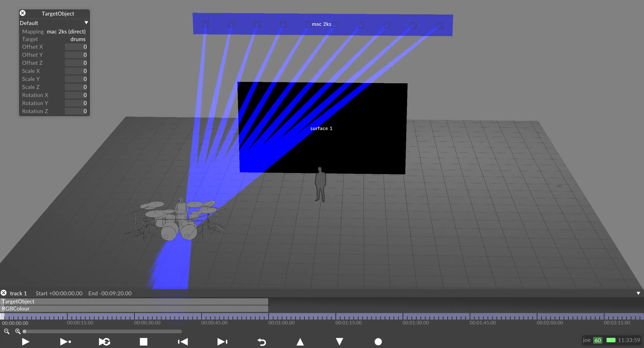Toggle the first fixture square on mac 2ks

click(x=206, y=23)
